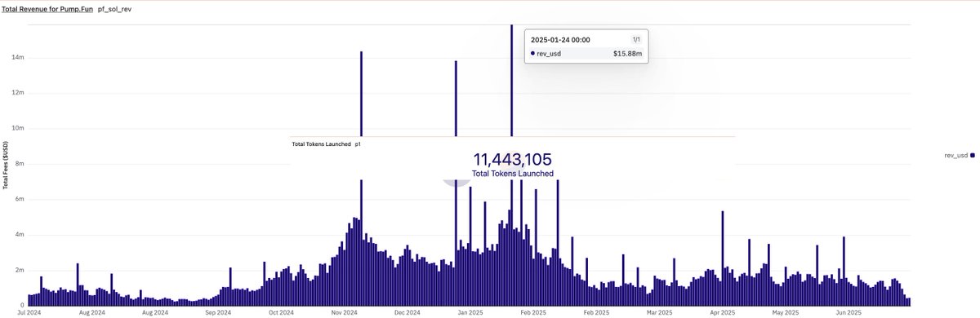Viewport: 980px width, 318px height.
Task: Click the May 2025 x-axis label
Action: click(x=786, y=312)
